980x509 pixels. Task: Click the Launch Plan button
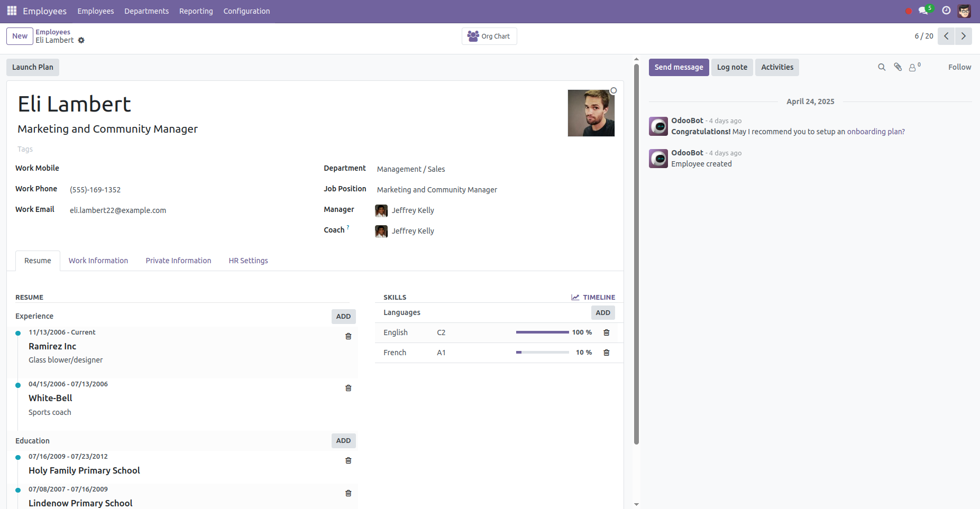pyautogui.click(x=33, y=67)
